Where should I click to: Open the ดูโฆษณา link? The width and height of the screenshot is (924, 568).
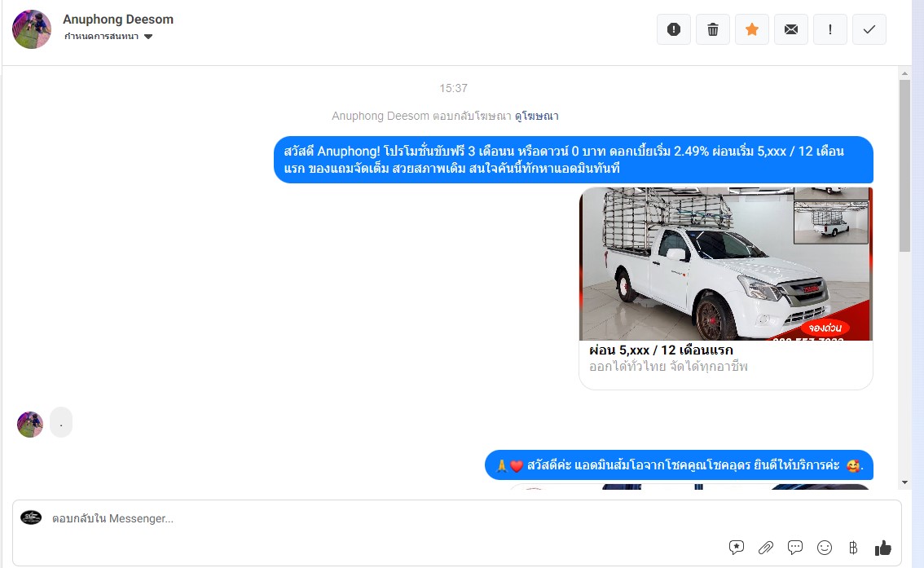tap(536, 116)
